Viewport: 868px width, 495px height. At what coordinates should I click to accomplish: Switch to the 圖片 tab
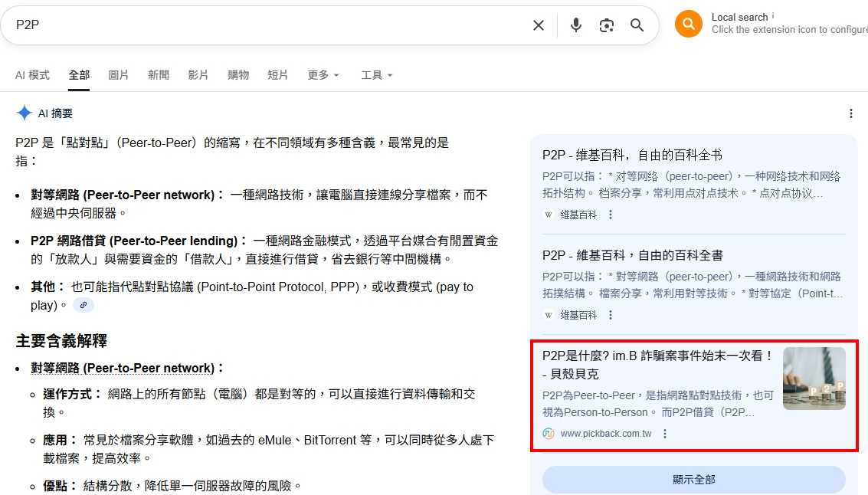click(x=119, y=75)
